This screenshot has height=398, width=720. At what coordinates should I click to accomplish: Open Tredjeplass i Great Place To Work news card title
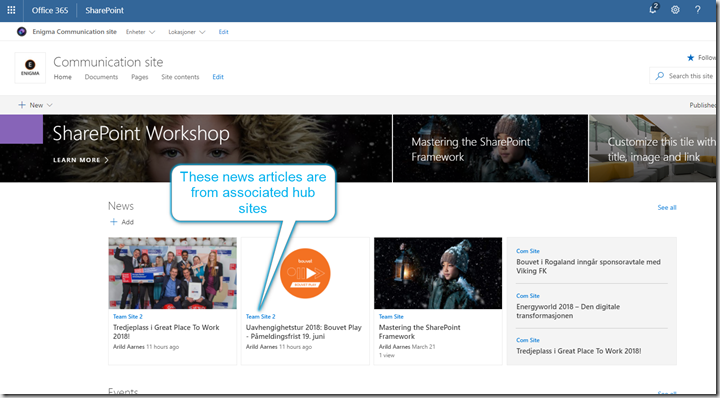[166, 332]
